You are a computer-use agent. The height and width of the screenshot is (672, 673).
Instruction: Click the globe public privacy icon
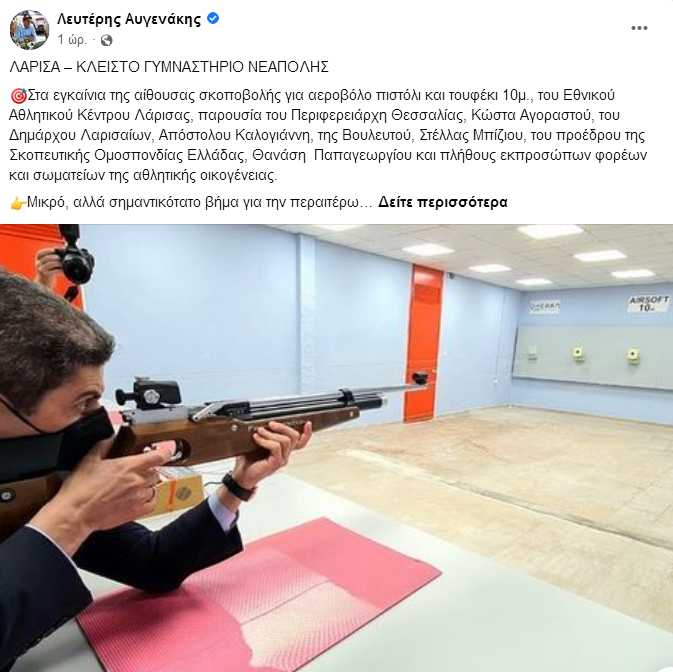tap(106, 40)
